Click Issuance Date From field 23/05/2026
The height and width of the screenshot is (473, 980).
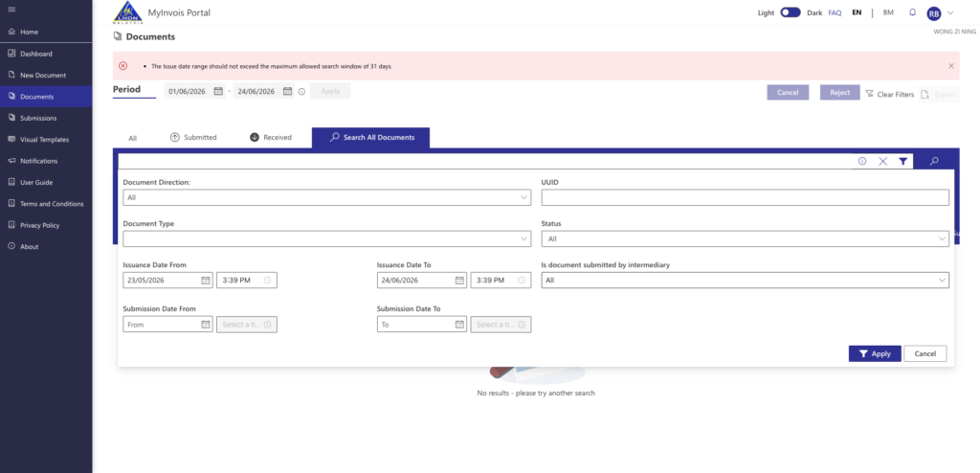click(x=168, y=281)
